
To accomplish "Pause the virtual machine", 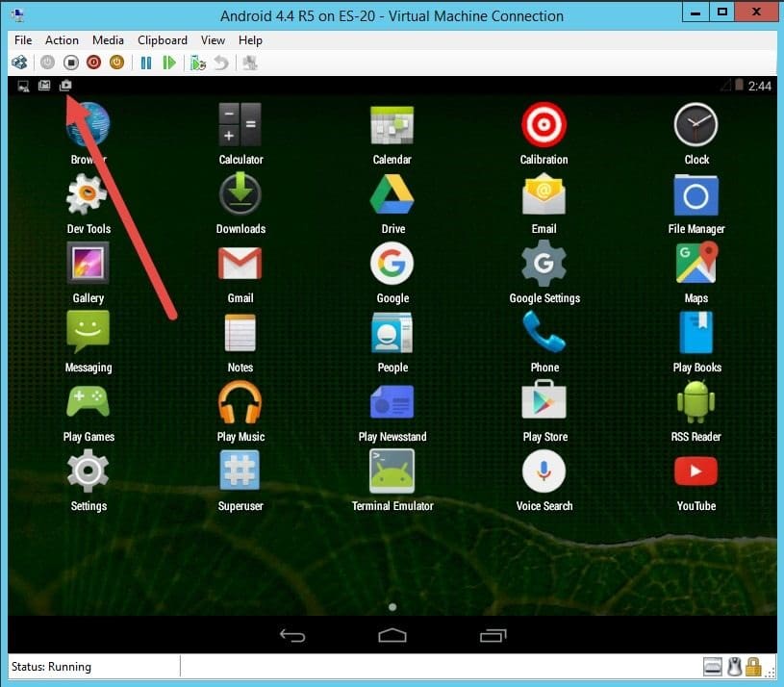I will click(146, 63).
